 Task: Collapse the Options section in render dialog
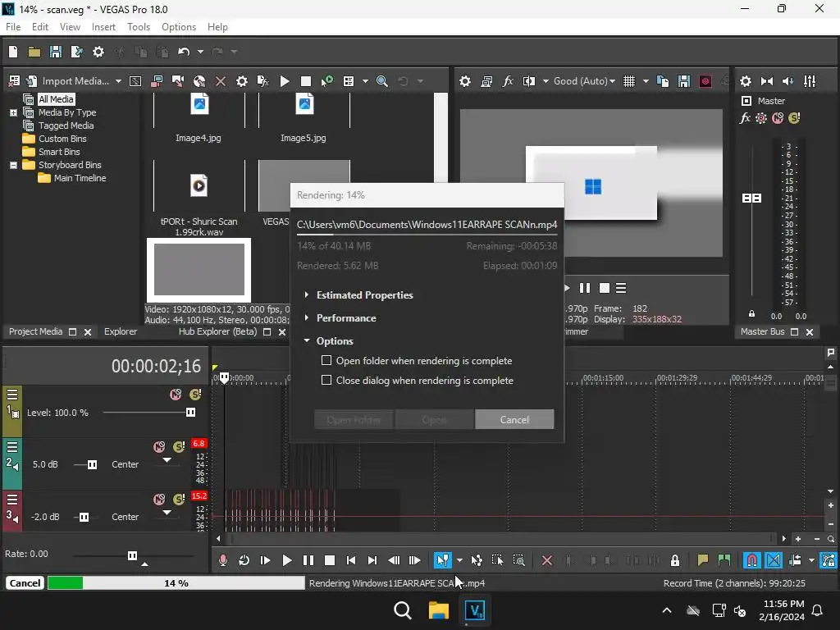point(307,340)
